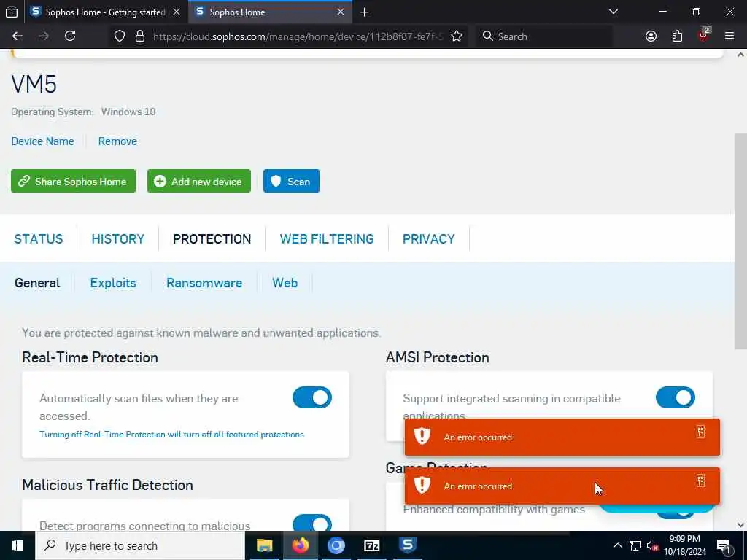
Task: Open the browser extensions puzzle icon
Action: tap(677, 36)
